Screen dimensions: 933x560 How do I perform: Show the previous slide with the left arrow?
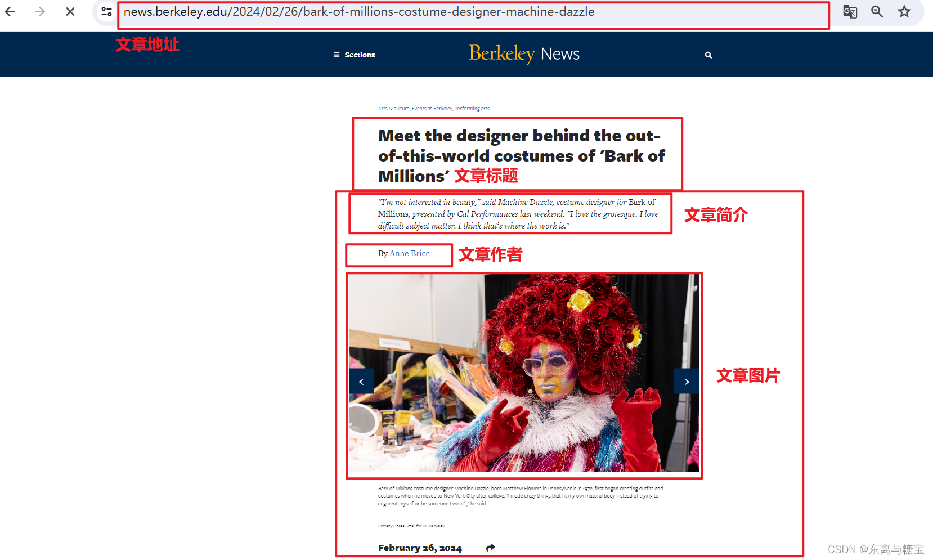tap(361, 382)
